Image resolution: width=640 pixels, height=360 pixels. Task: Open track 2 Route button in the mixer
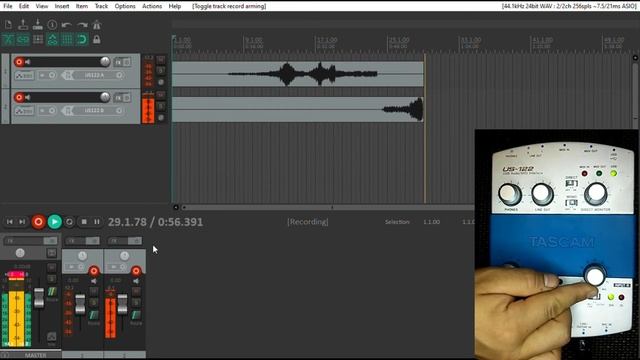point(136,316)
